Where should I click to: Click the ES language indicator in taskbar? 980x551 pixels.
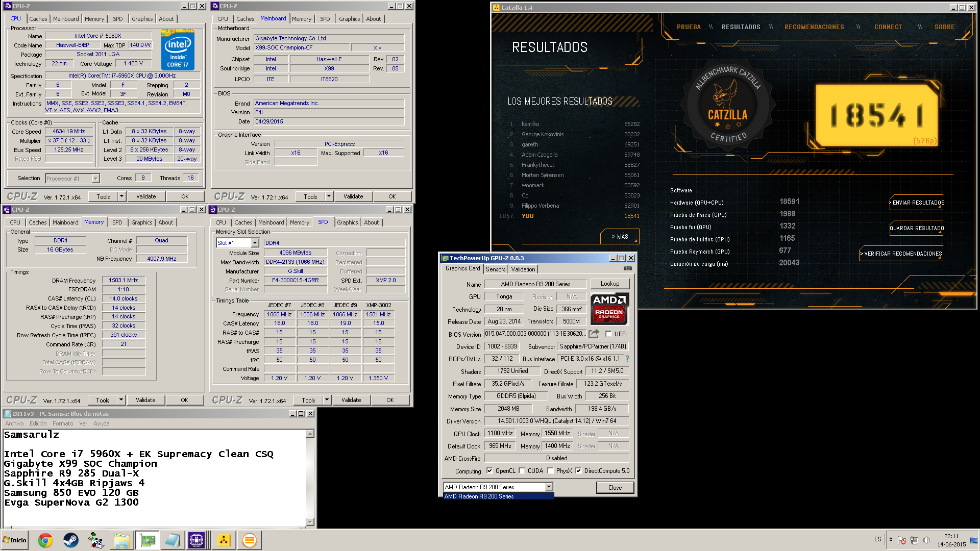pyautogui.click(x=877, y=539)
